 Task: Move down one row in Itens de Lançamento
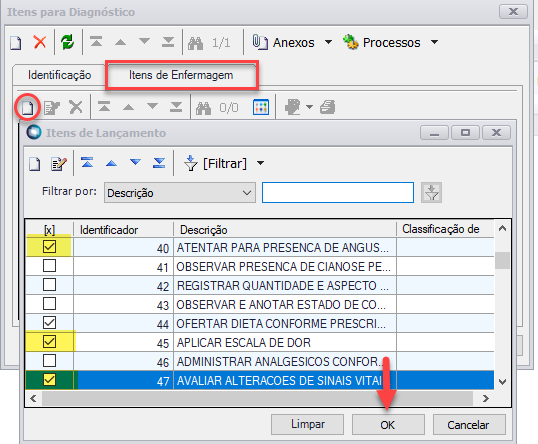click(x=136, y=162)
